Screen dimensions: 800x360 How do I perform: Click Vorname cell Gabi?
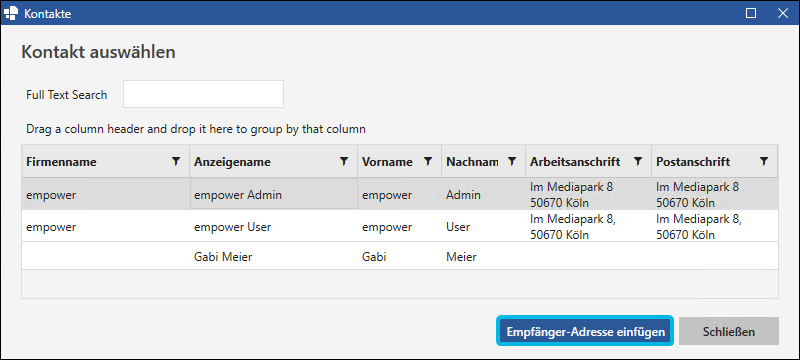(399, 256)
